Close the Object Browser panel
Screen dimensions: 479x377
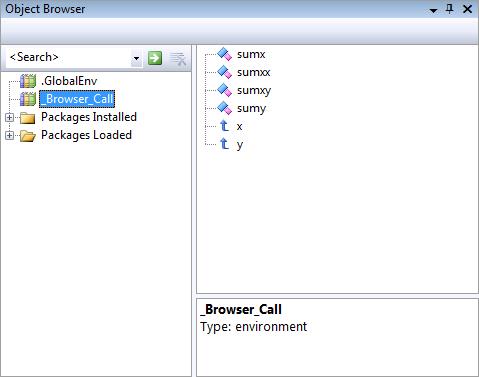coord(468,9)
